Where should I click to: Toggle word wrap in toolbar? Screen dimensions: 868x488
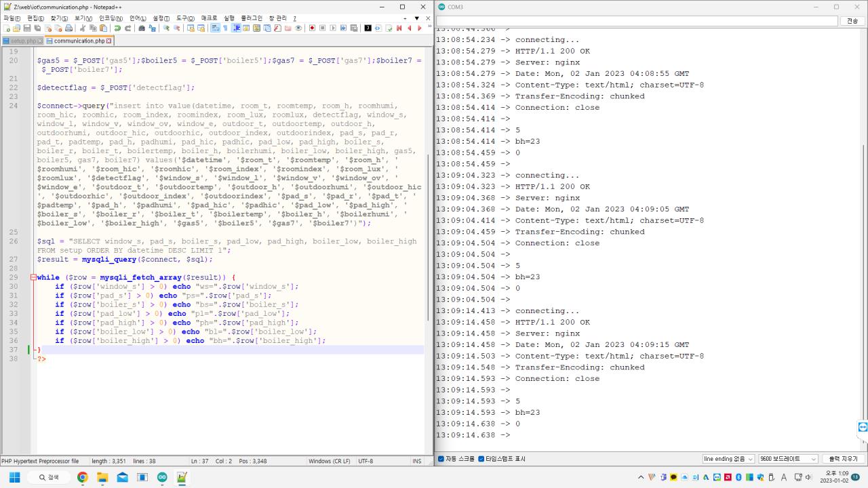pyautogui.click(x=214, y=28)
